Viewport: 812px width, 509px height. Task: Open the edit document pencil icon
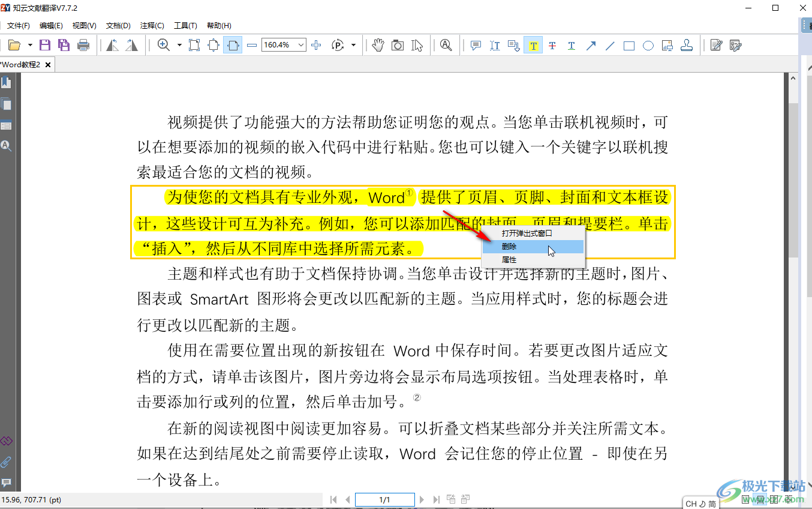click(715, 45)
